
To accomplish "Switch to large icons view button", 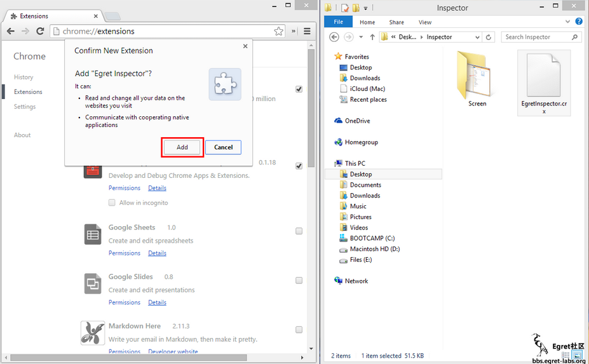I will coord(576,355).
